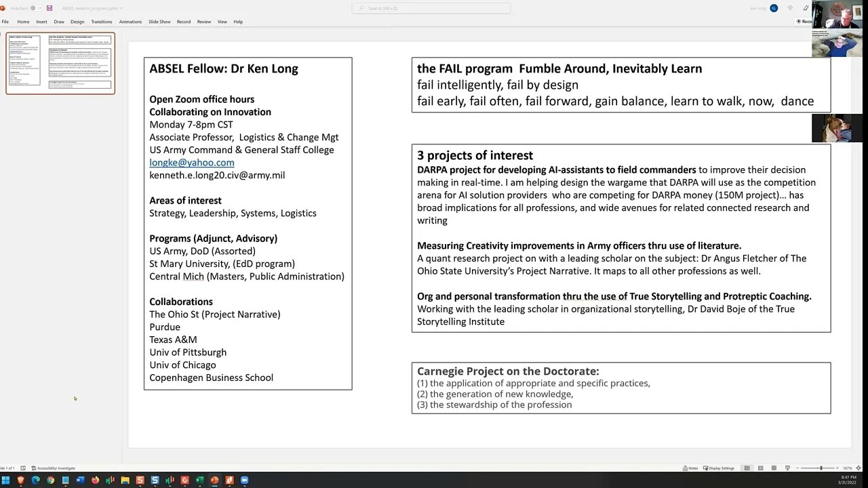Click the zoom slider handle
This screenshot has width=868, height=488.
[x=821, y=468]
